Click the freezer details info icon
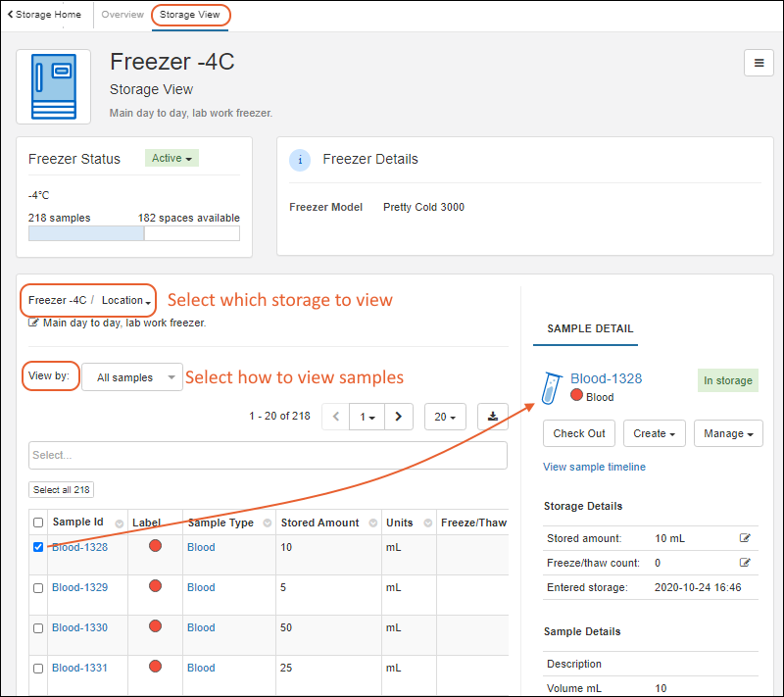The height and width of the screenshot is (697, 784). tap(300, 160)
